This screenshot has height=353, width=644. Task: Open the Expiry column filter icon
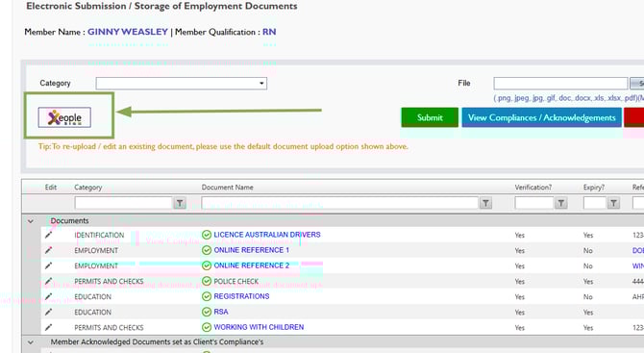click(x=613, y=203)
